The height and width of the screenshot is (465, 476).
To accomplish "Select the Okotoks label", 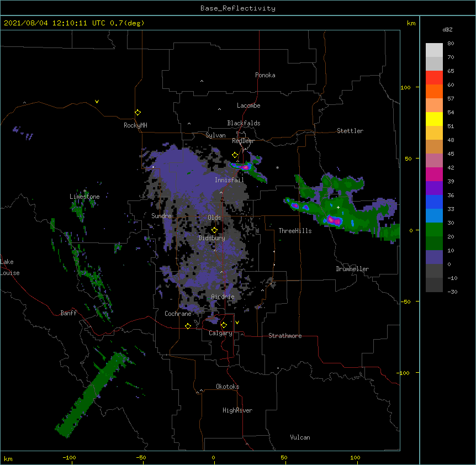I will click(x=228, y=387).
